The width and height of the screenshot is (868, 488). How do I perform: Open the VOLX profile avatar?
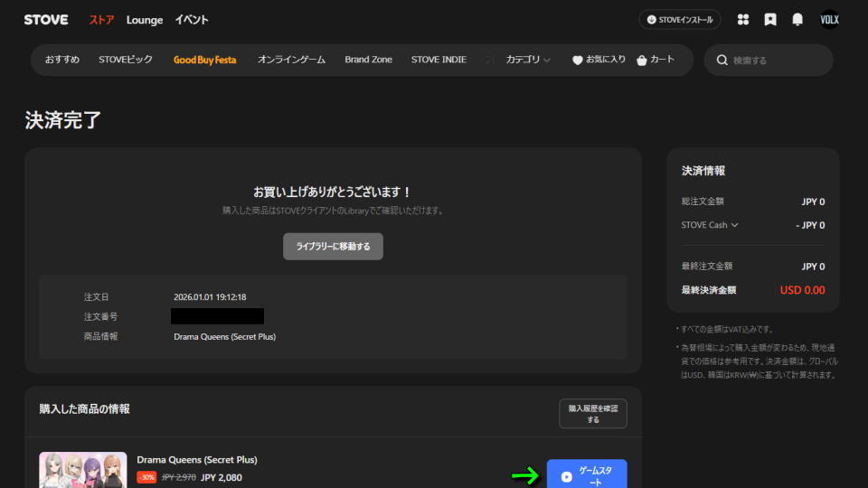[x=829, y=19]
